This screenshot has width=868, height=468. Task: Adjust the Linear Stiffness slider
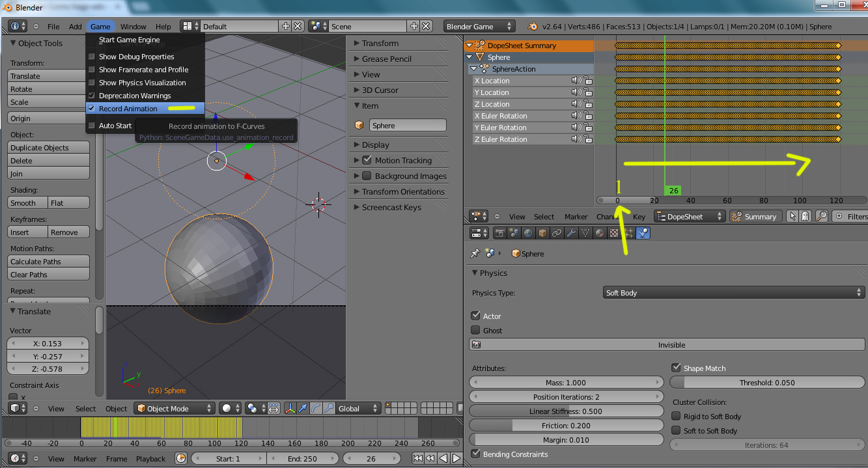(565, 411)
